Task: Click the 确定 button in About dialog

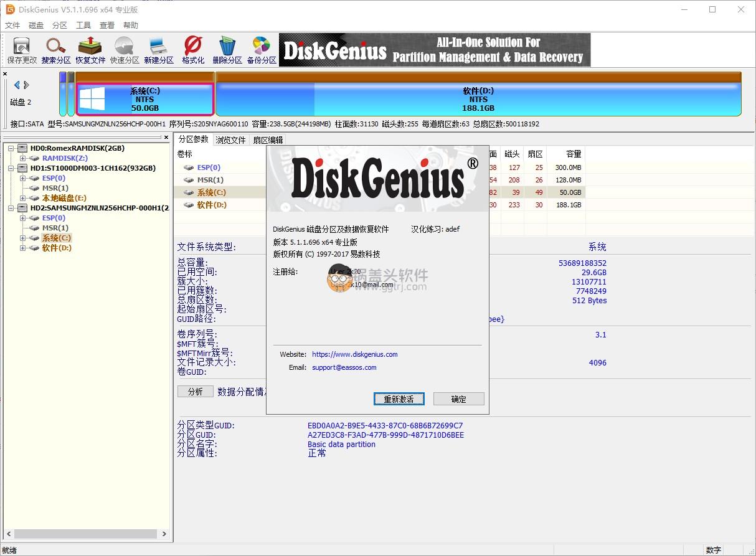Action: pos(458,399)
